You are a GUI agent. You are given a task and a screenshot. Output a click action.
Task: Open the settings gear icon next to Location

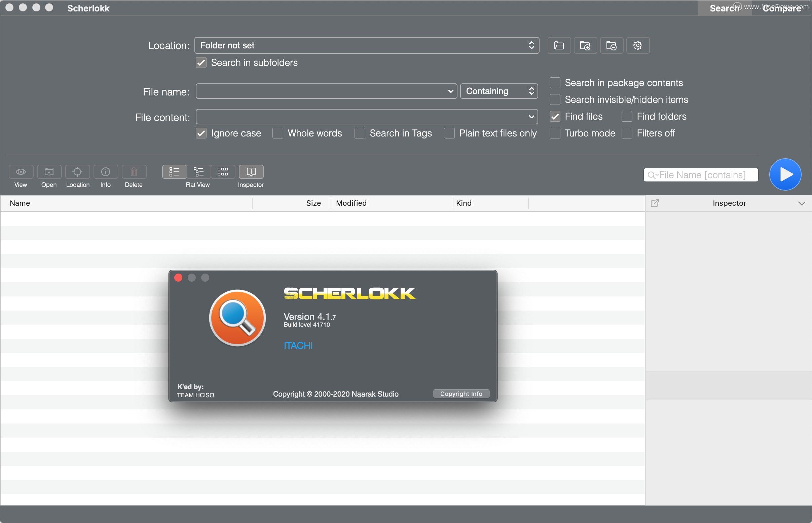[x=637, y=45]
